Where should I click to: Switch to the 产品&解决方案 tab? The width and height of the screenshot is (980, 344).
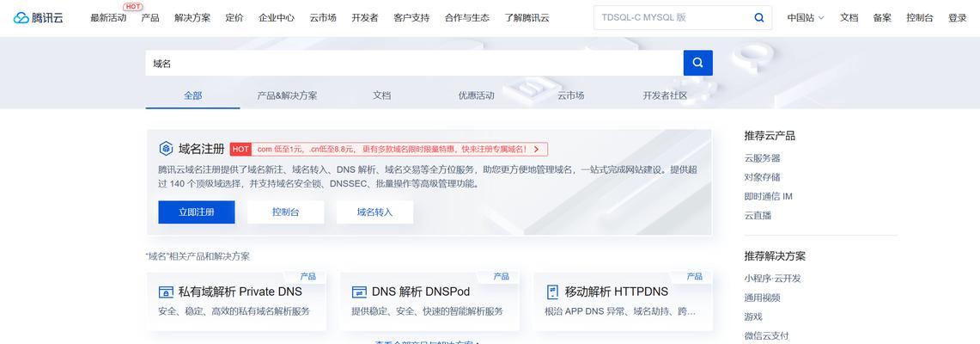point(287,95)
